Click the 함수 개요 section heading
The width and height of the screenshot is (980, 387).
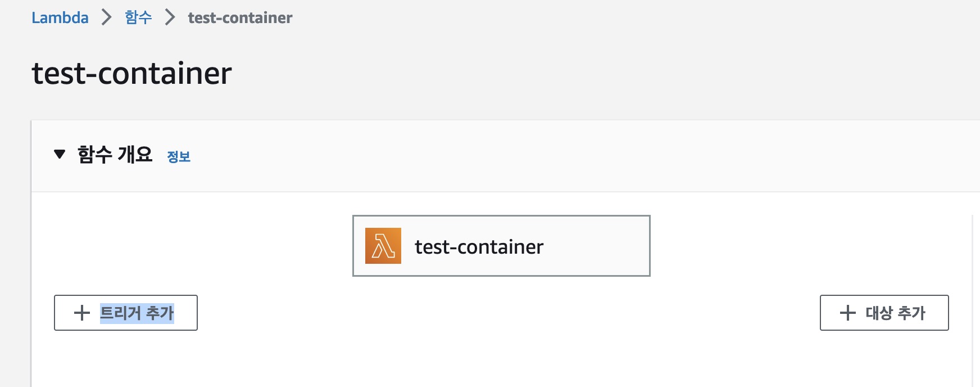pos(115,154)
